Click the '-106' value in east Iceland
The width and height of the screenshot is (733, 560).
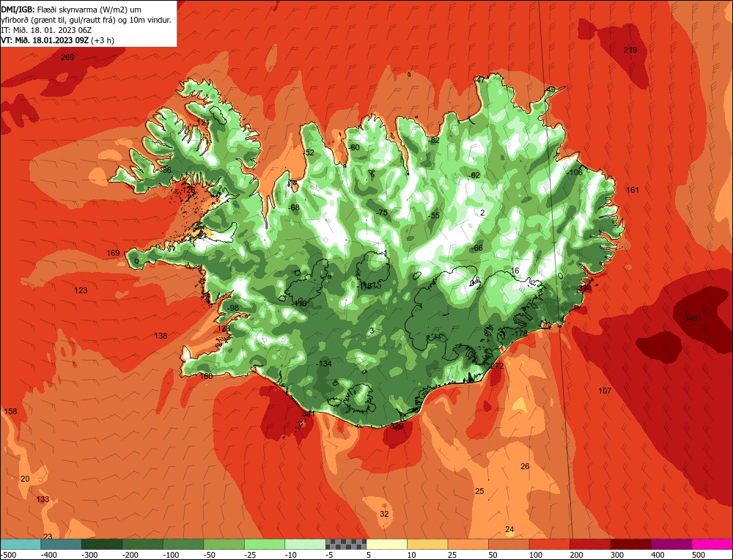tap(574, 172)
